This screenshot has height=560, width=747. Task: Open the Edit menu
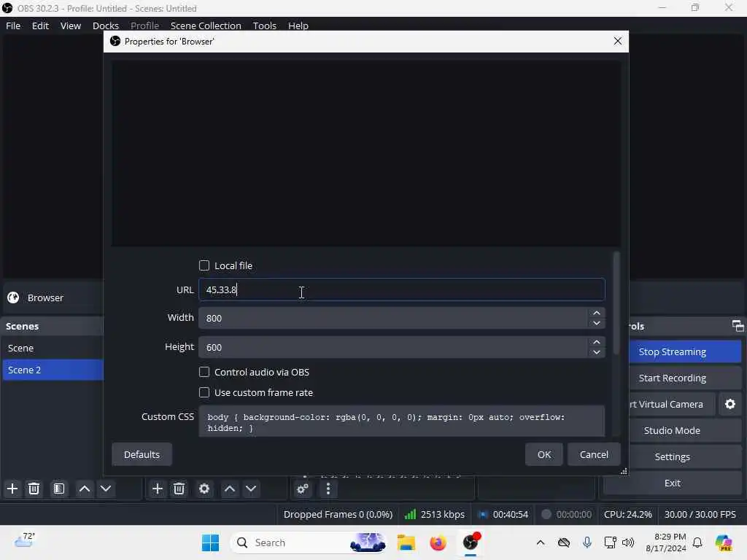(41, 26)
